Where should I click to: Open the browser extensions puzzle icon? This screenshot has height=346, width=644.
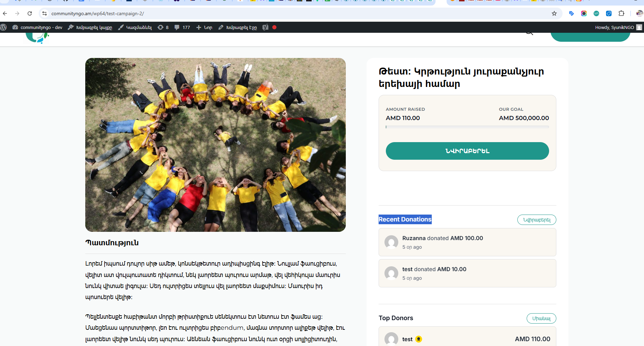[x=621, y=13]
